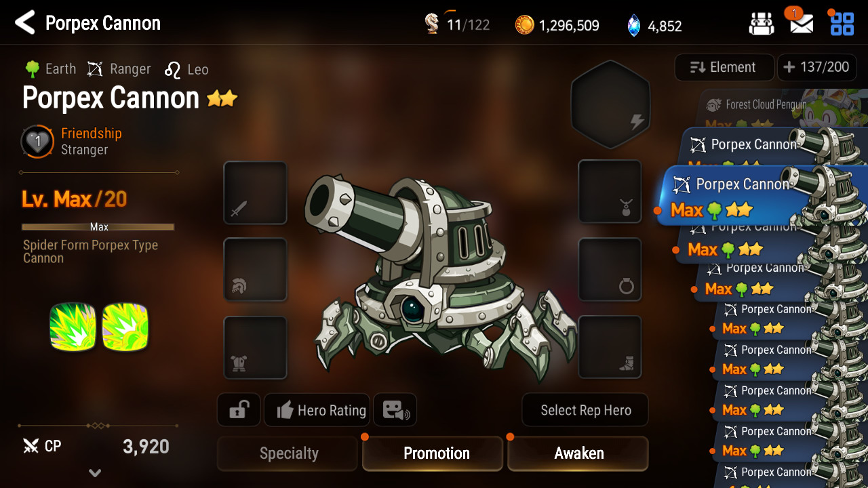The image size is (868, 488).
Task: Tap the empty boots equipment slot
Action: pyautogui.click(x=610, y=347)
